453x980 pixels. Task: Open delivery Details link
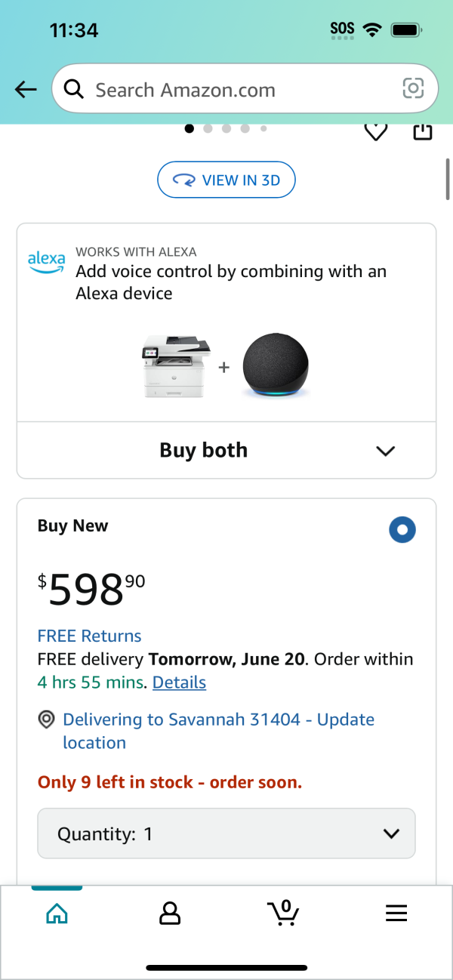[179, 683]
